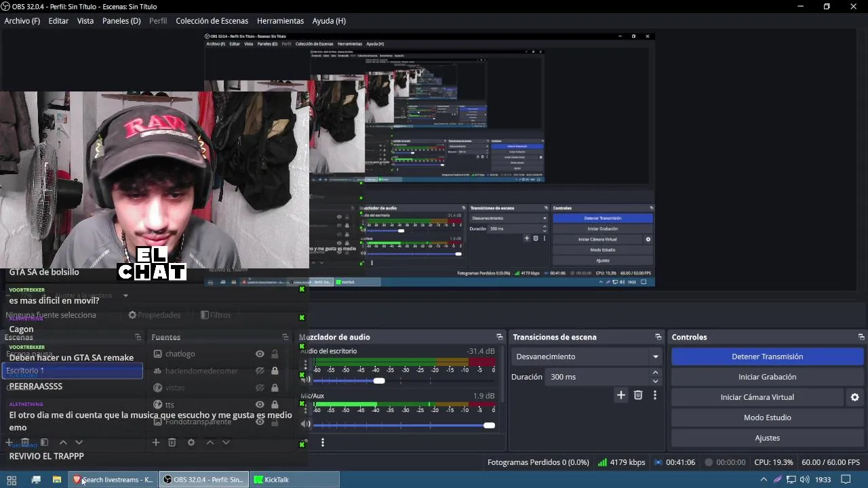The height and width of the screenshot is (488, 868).
Task: Delete the selected scene with the Escenas trash icon
Action: 25,442
